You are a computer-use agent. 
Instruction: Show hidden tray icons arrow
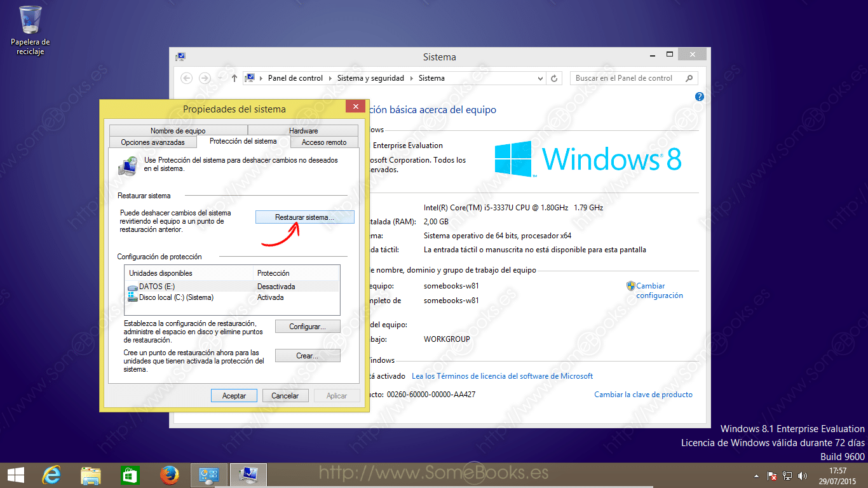[x=756, y=476]
